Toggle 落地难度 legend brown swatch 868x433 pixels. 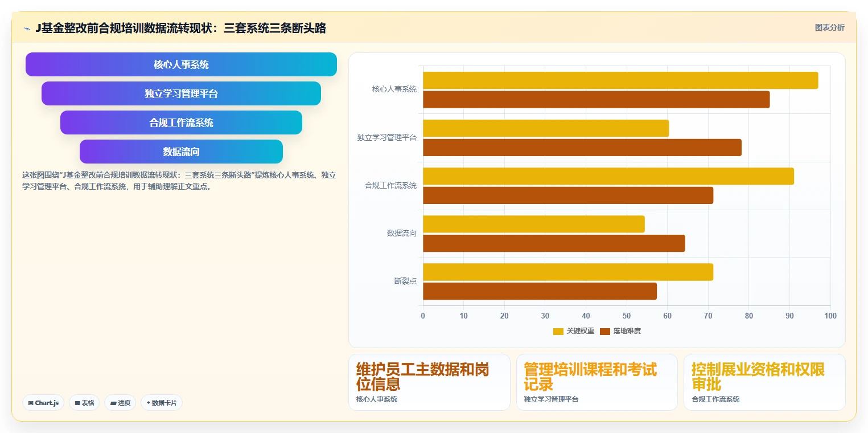604,331
